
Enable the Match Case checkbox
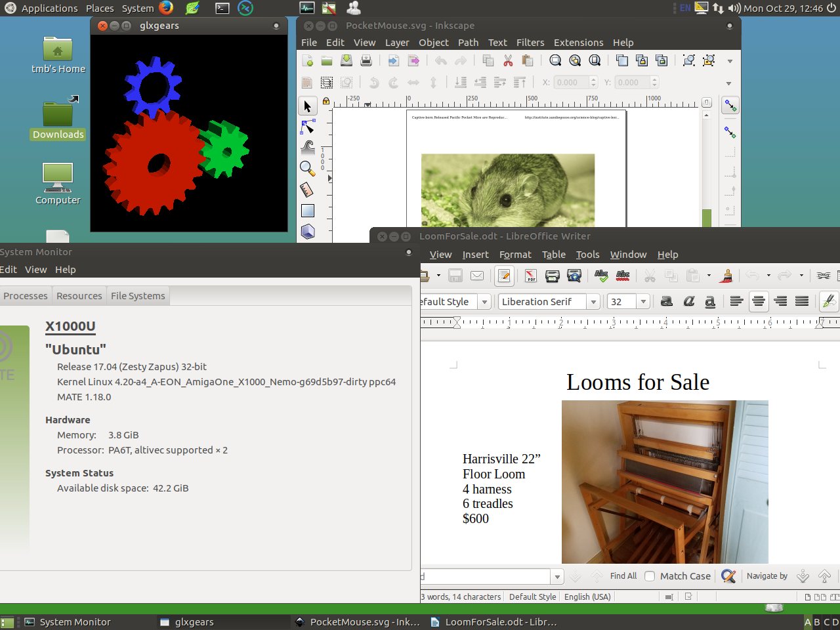coord(650,576)
